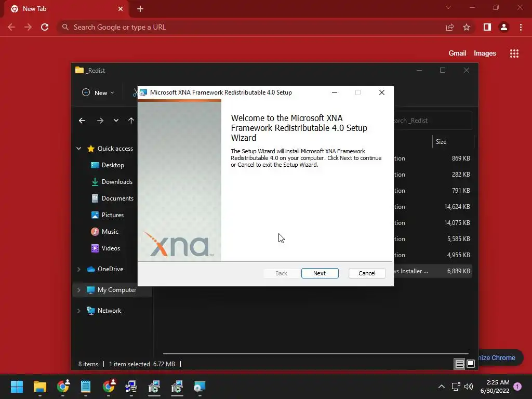Expand the Network tree node
This screenshot has width=532, height=399.
(79, 311)
